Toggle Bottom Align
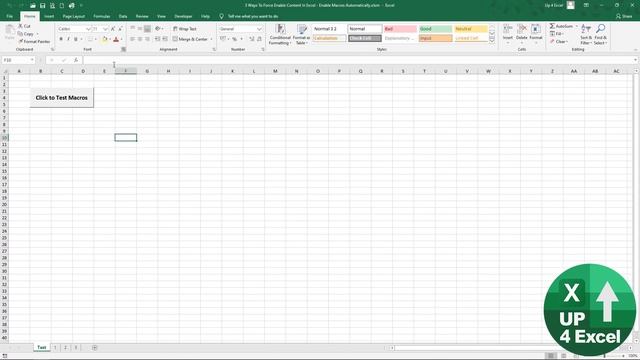This screenshot has width=640, height=360. click(x=147, y=29)
